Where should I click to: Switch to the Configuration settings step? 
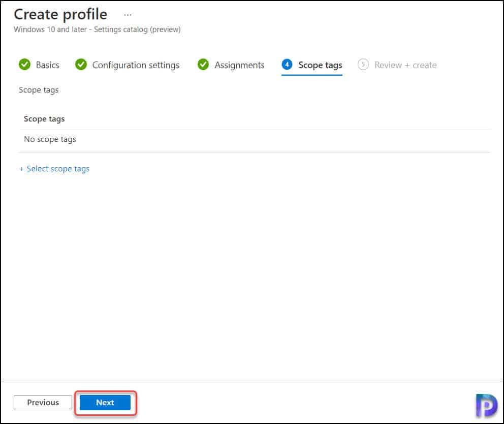coord(135,65)
